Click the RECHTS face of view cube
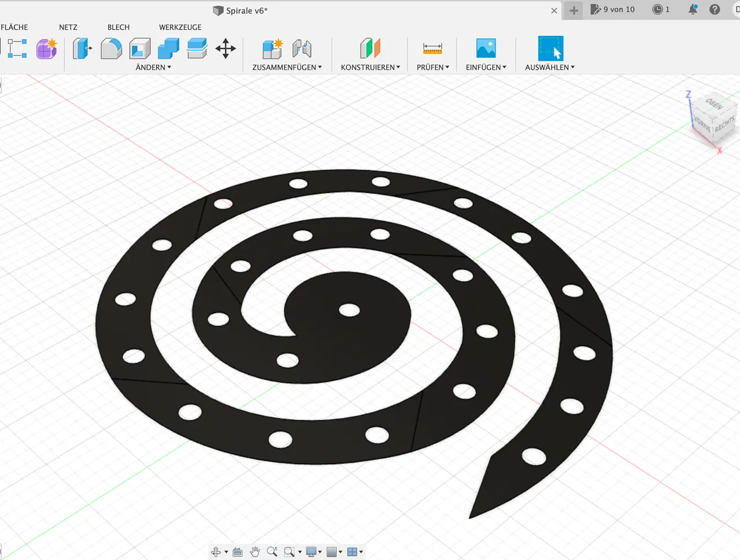 click(724, 125)
